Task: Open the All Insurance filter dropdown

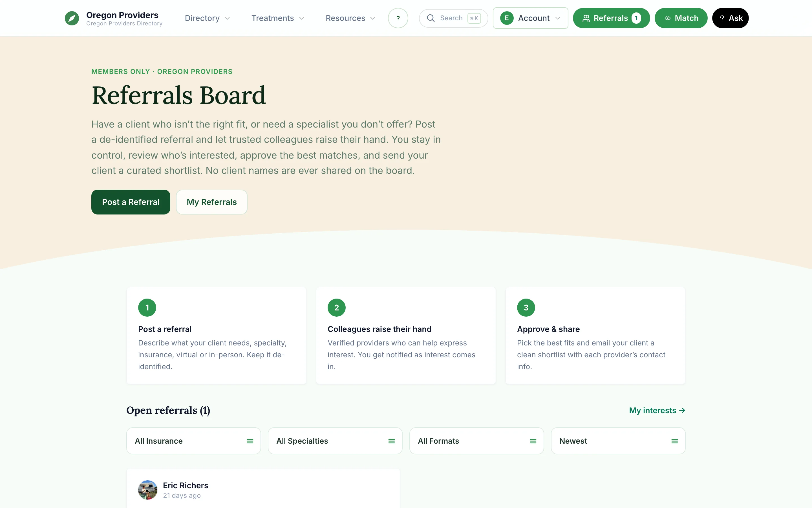Action: 194,441
